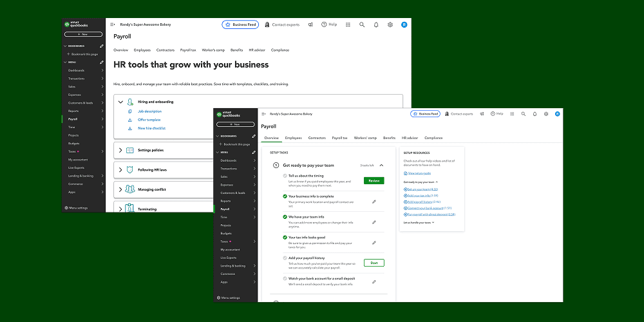Click green check for 'Your tax info looks good'
This screenshot has height=322, width=644.
[x=285, y=237]
